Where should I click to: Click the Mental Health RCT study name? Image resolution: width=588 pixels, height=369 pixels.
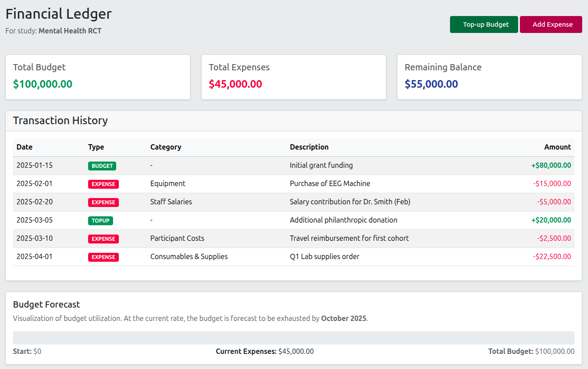[70, 31]
